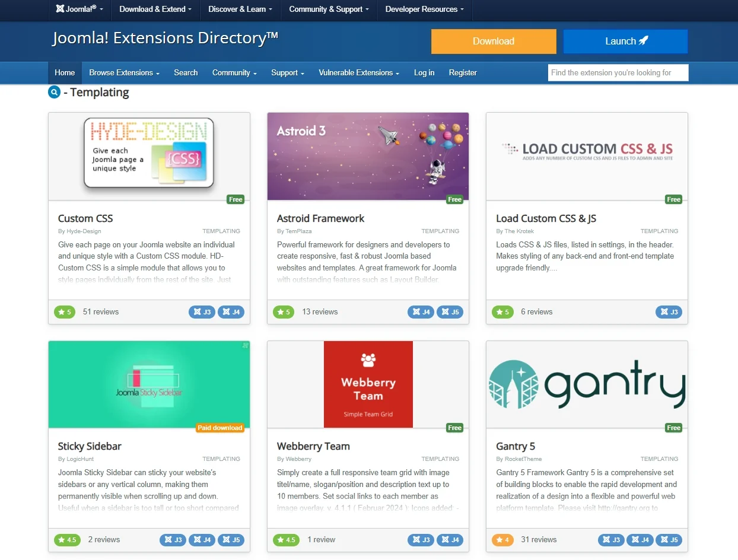Click the J5 badge on Sticky Sidebar
This screenshot has width=738, height=560.
pos(231,540)
